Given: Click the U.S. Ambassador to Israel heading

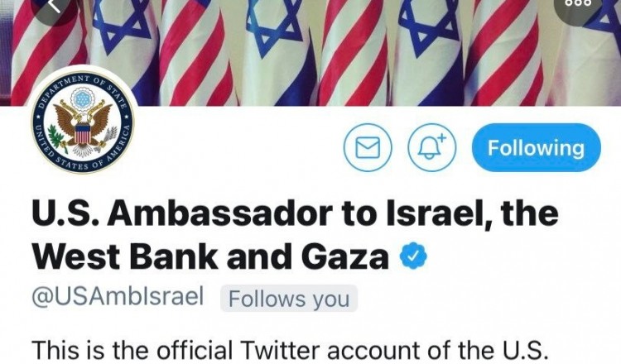Looking at the screenshot, I should click(x=295, y=214).
